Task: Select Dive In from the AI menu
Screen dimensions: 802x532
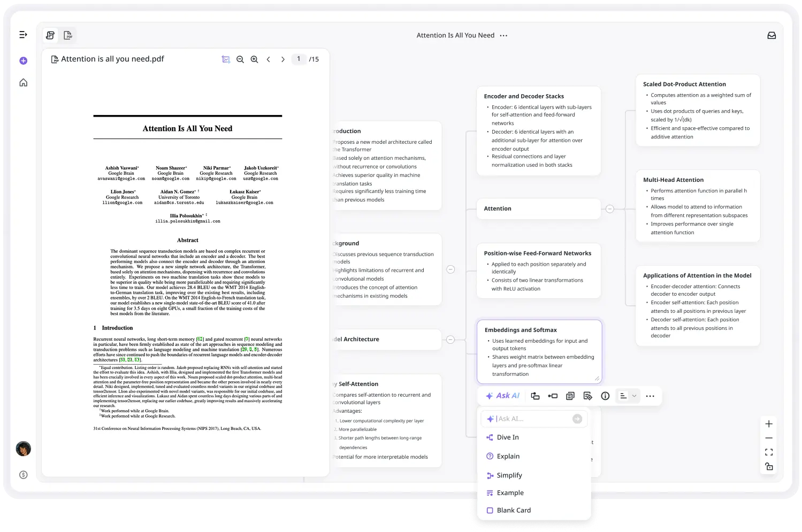Action: pyautogui.click(x=507, y=437)
